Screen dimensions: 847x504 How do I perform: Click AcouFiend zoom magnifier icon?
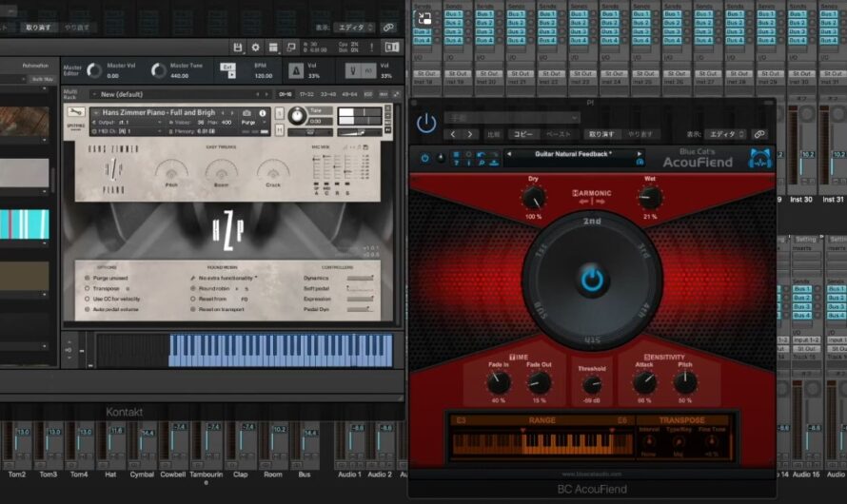point(481,163)
